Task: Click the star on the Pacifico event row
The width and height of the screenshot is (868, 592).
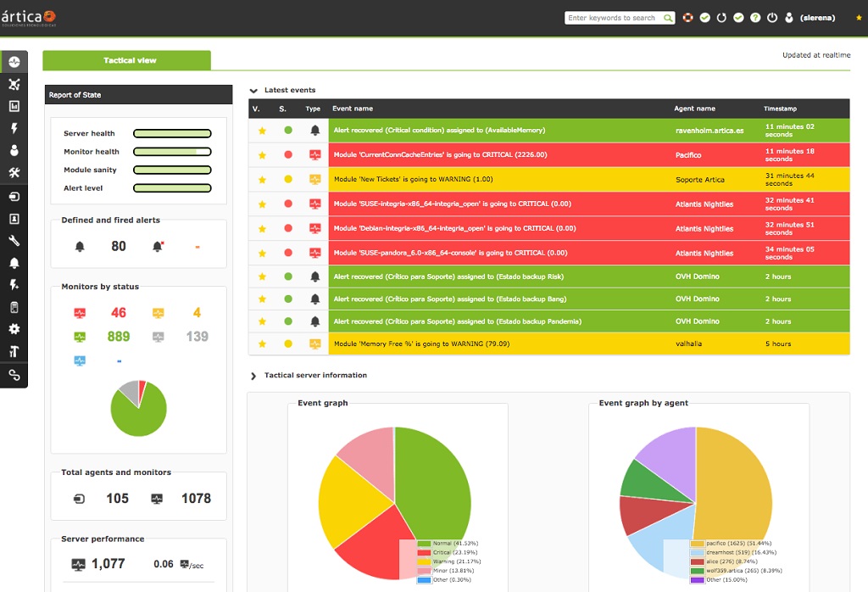Action: coord(263,155)
